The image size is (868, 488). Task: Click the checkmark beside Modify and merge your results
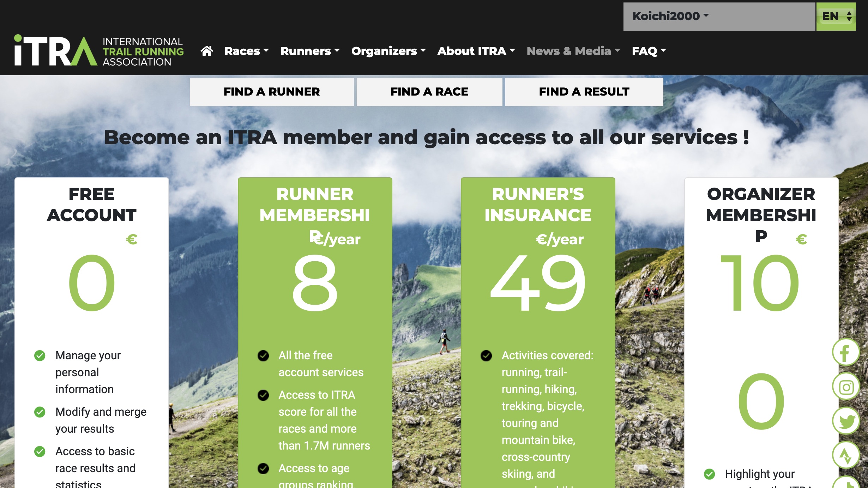[40, 412]
